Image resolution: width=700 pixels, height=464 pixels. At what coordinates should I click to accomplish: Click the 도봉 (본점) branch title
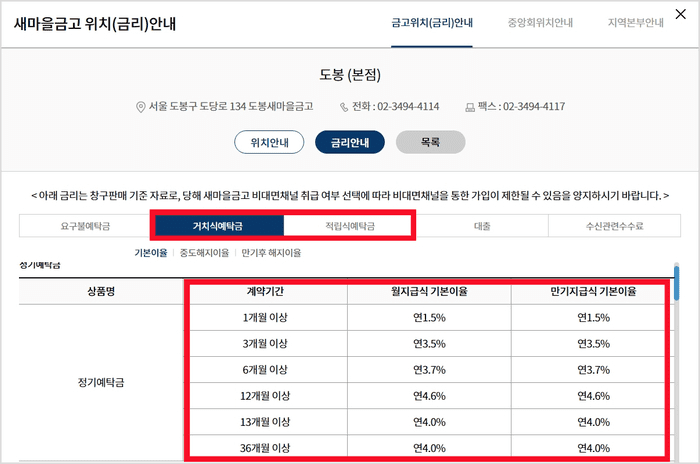[x=350, y=75]
